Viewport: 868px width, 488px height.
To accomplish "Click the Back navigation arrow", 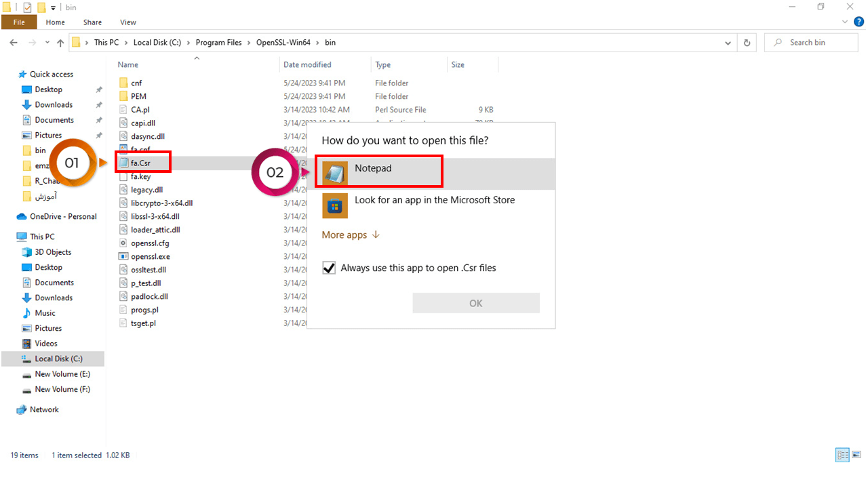I will point(14,43).
